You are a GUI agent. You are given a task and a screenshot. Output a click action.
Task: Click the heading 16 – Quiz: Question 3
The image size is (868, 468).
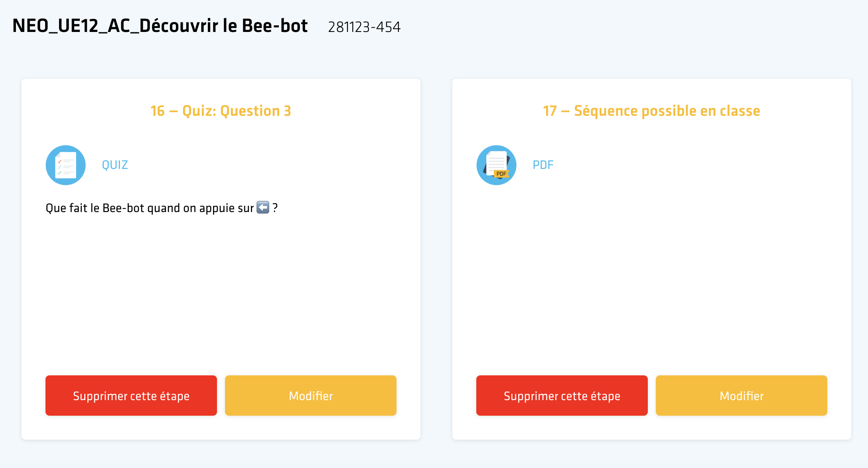point(221,111)
